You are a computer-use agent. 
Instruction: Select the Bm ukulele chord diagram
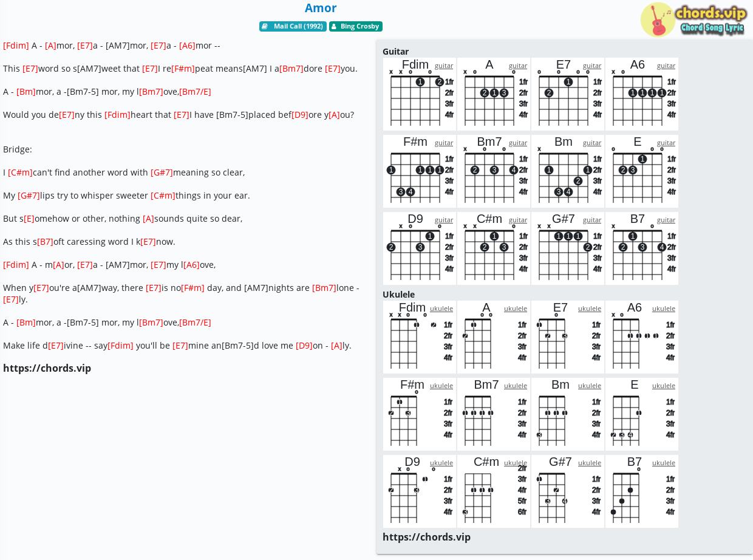coord(568,414)
